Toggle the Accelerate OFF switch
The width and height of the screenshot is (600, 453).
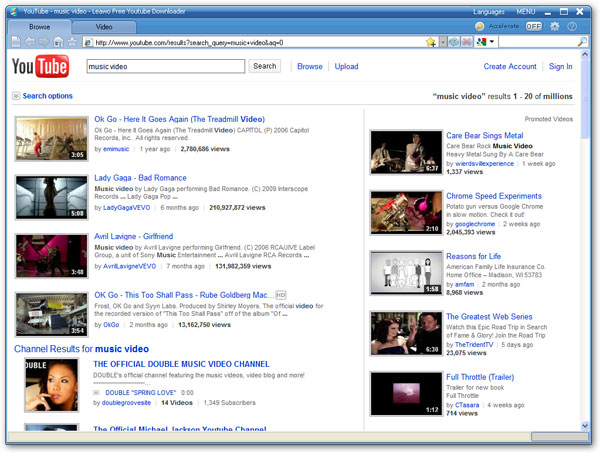(533, 26)
